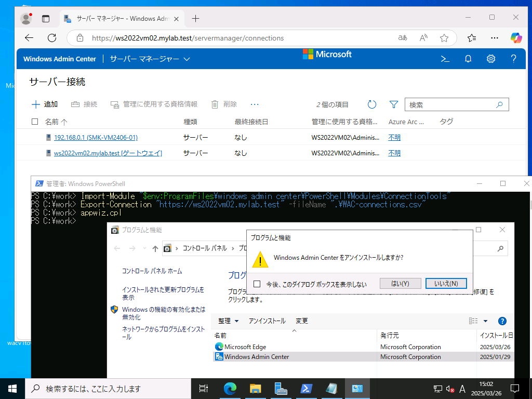The width and height of the screenshot is (532, 399).
Task: Click the ellipsis more actions in server toolbar
Action: click(x=255, y=104)
